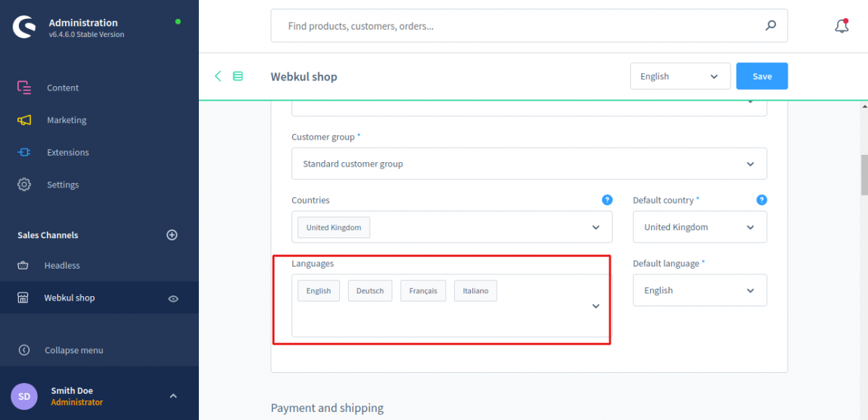This screenshot has width=868, height=420.
Task: Go back using the left arrow icon
Action: point(218,76)
